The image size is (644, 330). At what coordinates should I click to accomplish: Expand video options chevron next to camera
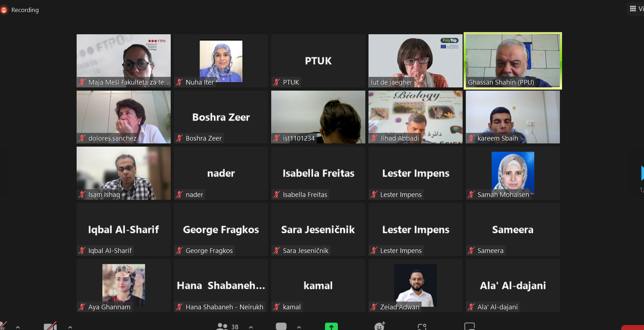click(x=70, y=327)
